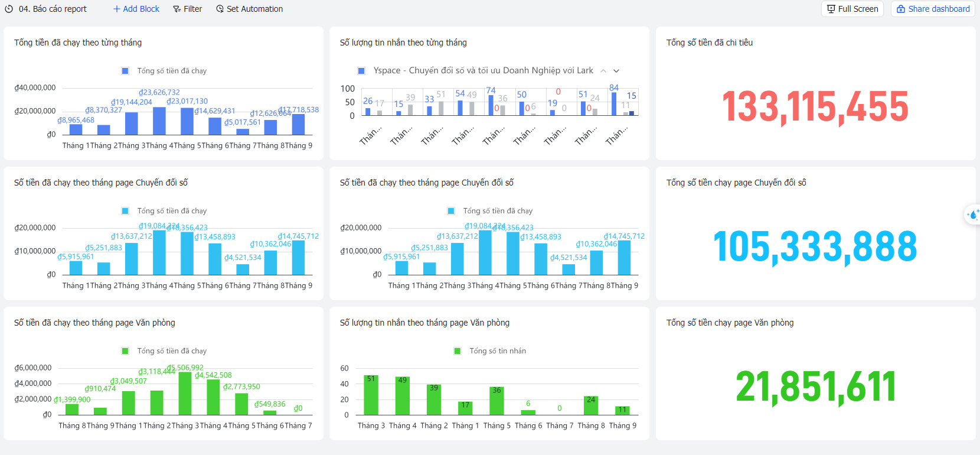This screenshot has width=980, height=455.
Task: Select the Số lượng tin nhắn theo từng tháng title
Action: [403, 43]
